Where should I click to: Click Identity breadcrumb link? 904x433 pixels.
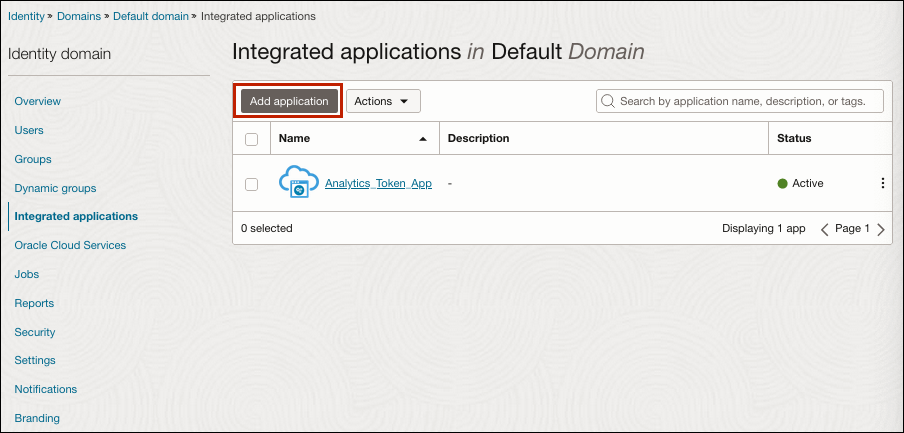(x=26, y=16)
